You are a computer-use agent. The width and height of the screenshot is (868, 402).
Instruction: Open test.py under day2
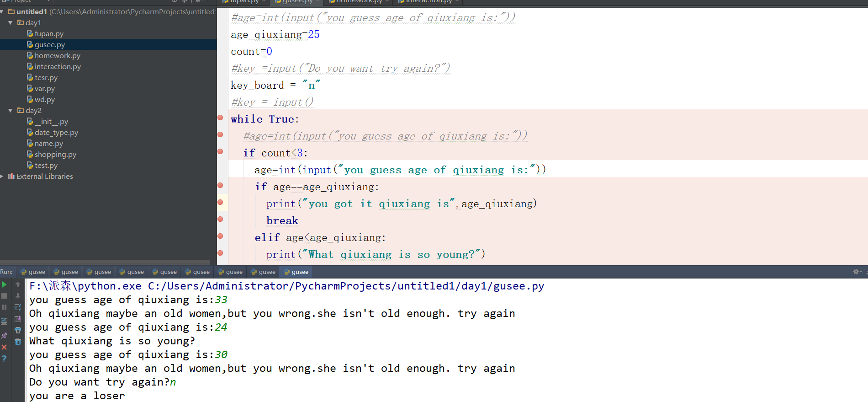coord(46,165)
